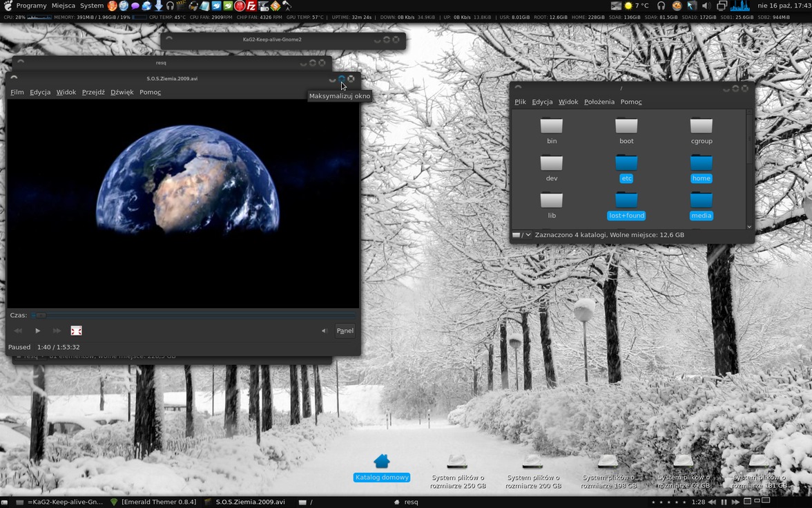The height and width of the screenshot is (508, 812).
Task: Switch to the "/" file manager taskbar entry
Action: [305, 502]
